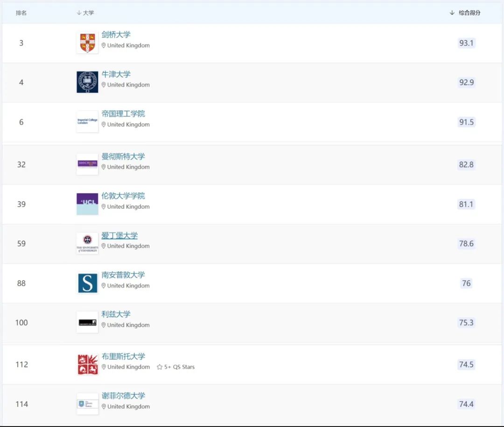The width and height of the screenshot is (504, 427).
Task: Click the 74.5 score badge
Action: [466, 364]
